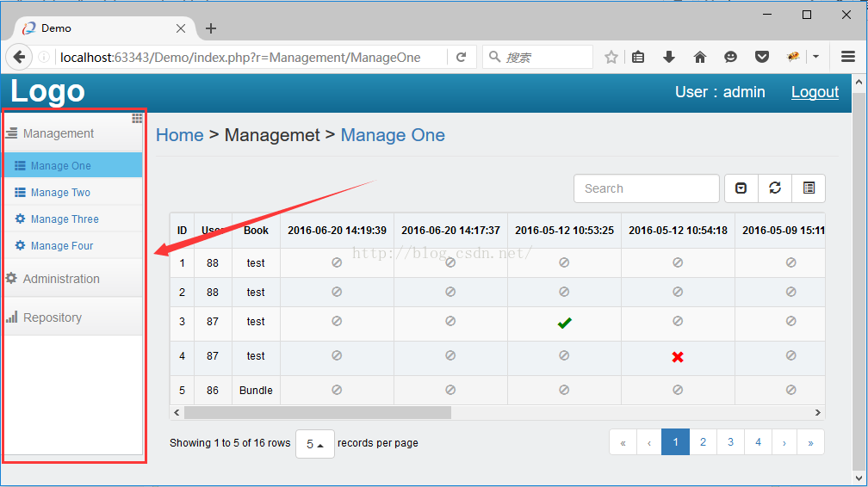Click the Manage One breadcrumb link
The height and width of the screenshot is (487, 868).
pos(393,135)
